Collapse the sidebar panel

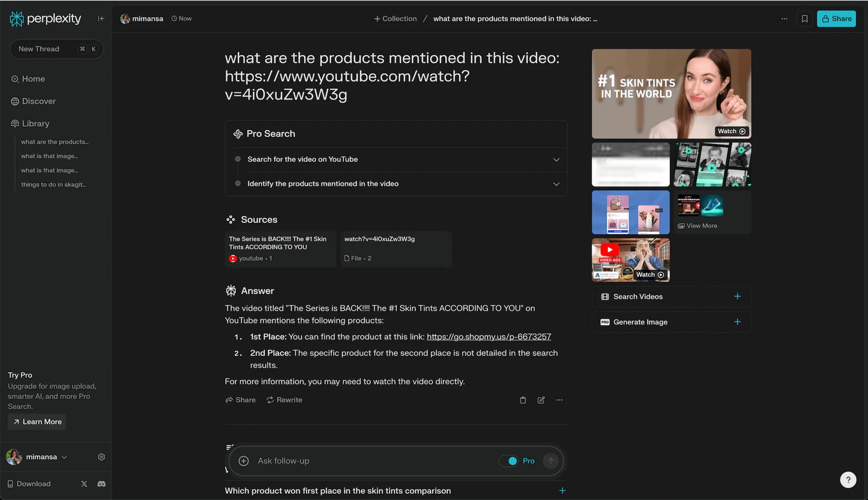[101, 18]
